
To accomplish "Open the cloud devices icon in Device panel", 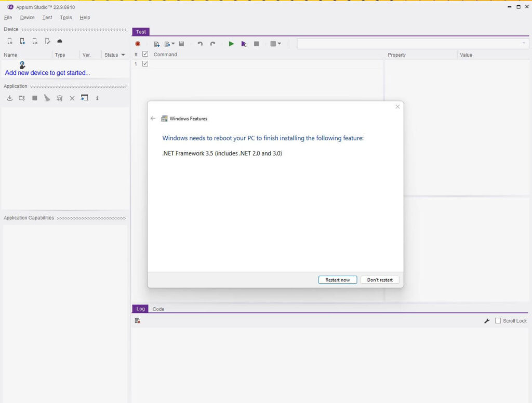I will point(60,41).
